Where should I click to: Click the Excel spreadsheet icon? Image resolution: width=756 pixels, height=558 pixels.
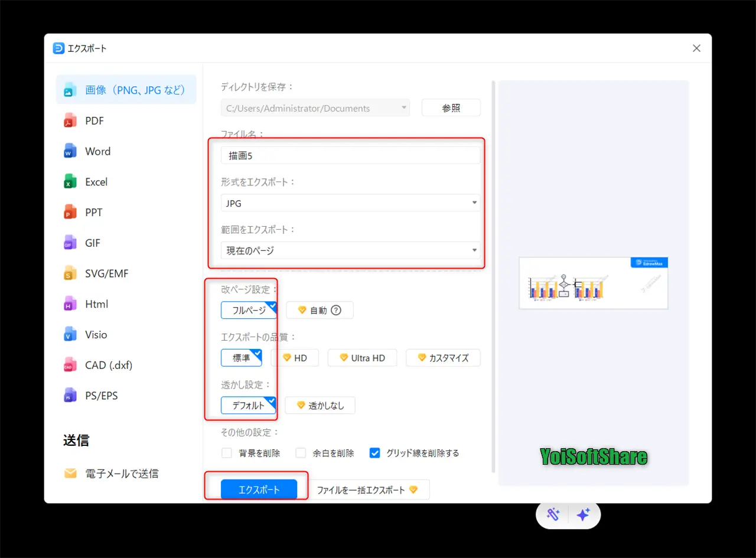[x=70, y=182]
